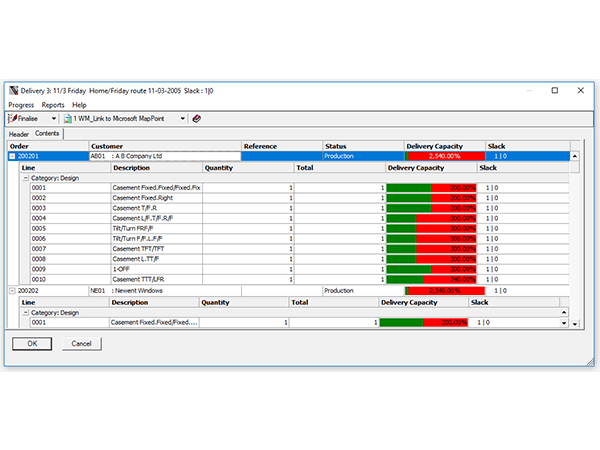Screen dimensions: 600x450
Task: Collapse the first Category: Design group
Action: (x=25, y=177)
